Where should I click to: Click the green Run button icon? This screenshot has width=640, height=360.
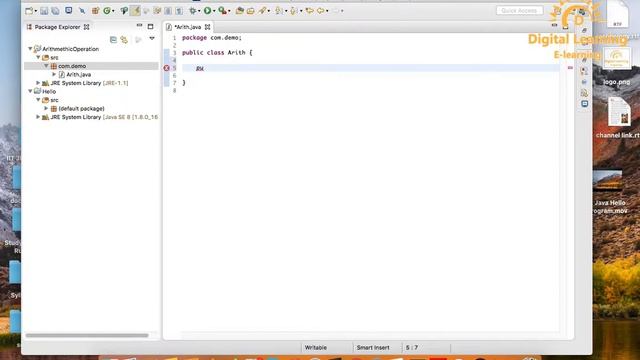207,11
